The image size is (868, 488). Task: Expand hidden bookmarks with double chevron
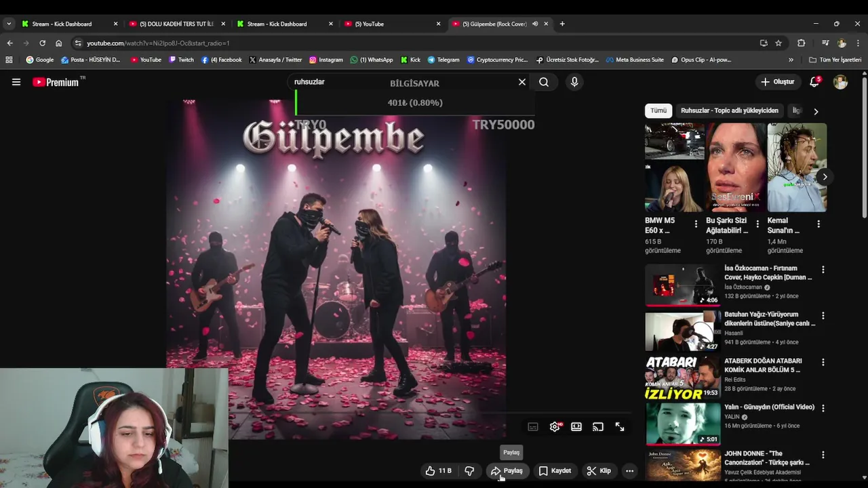click(x=791, y=60)
